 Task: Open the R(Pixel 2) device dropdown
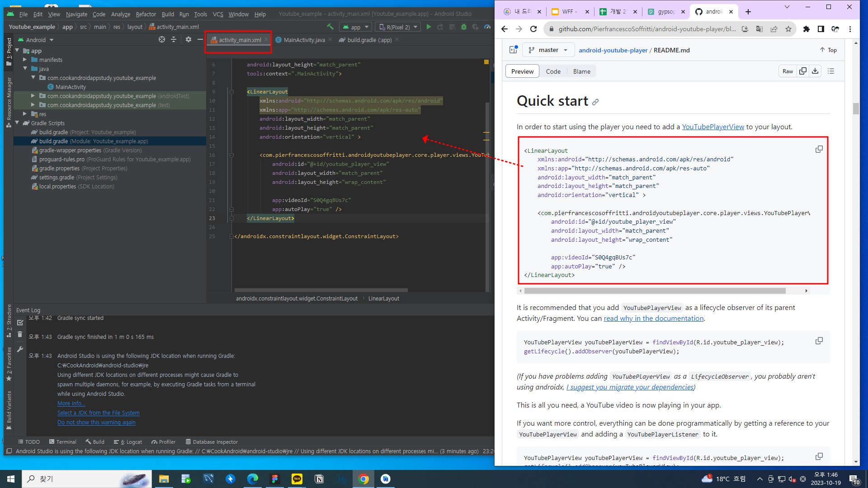tap(398, 27)
